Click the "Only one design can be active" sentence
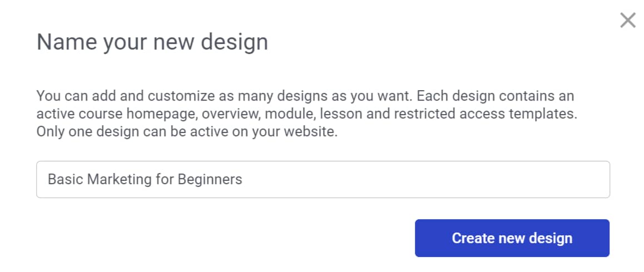644x272 pixels. click(x=133, y=132)
